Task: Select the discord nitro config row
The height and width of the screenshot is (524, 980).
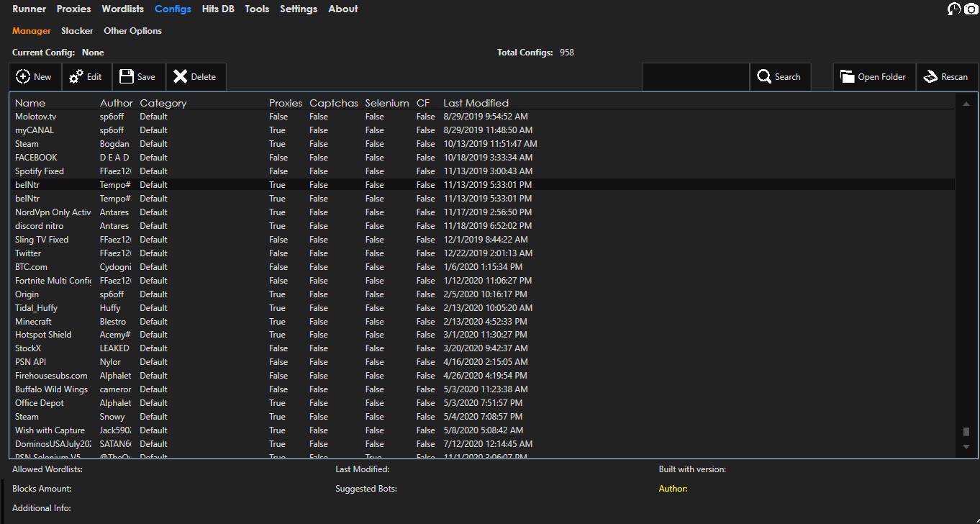Action: tap(482, 226)
